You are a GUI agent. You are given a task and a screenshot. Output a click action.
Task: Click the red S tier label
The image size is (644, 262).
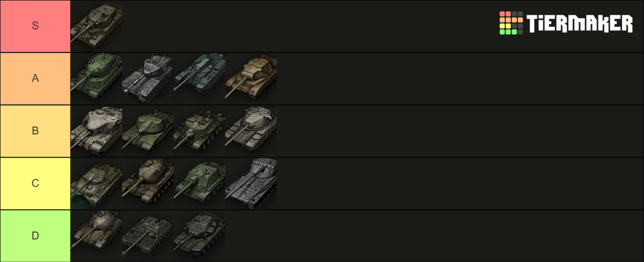pos(36,26)
